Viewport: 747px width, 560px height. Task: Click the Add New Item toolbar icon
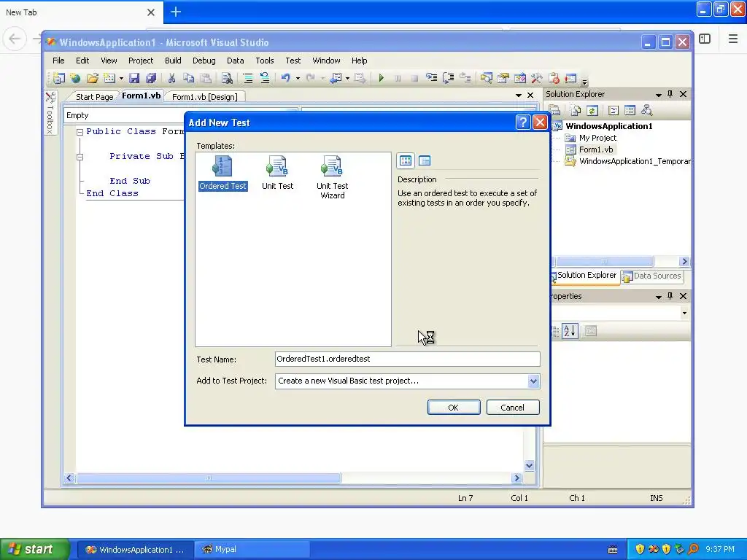[109, 78]
